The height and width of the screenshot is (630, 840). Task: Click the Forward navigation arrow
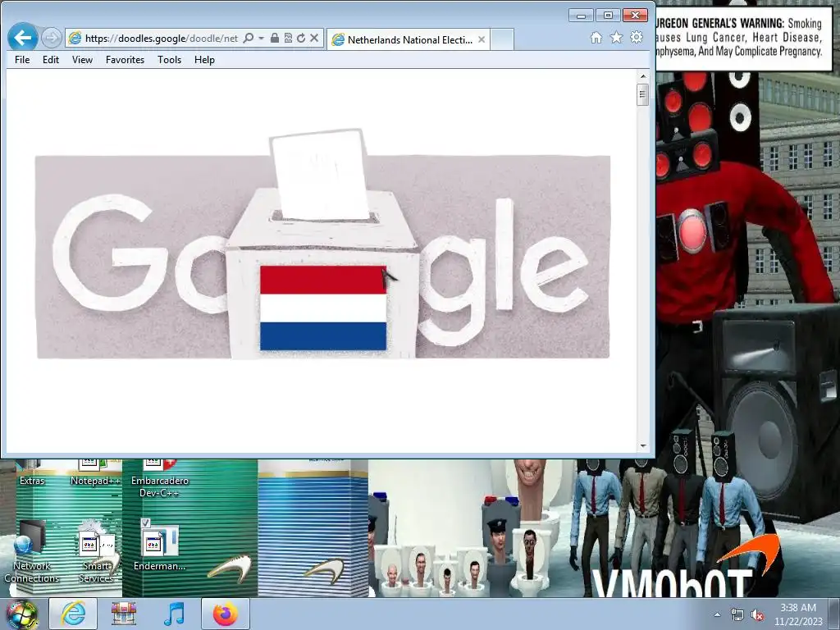coord(52,38)
